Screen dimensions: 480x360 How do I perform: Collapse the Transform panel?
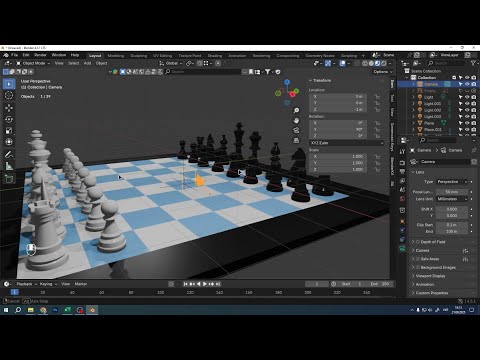point(310,80)
